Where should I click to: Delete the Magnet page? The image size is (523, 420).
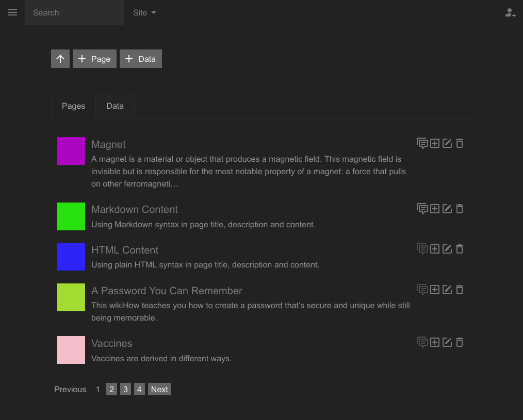tap(460, 143)
